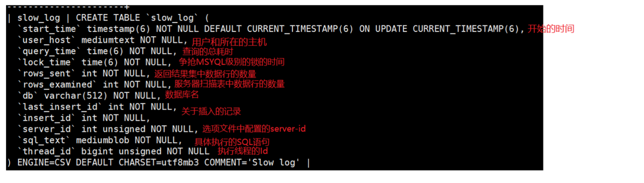Select the `user_host` mediumtext line
Screen dimensions: 644x183
click(x=102, y=40)
